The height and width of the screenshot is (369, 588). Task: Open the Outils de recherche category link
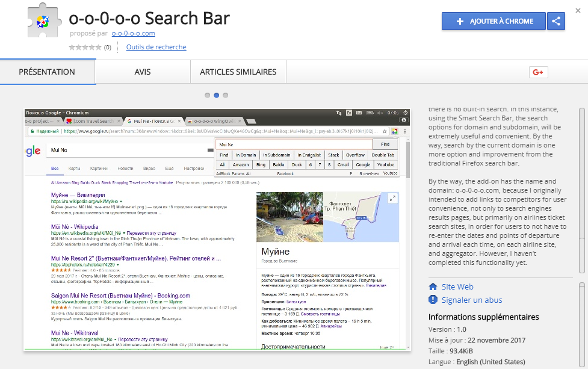point(156,47)
